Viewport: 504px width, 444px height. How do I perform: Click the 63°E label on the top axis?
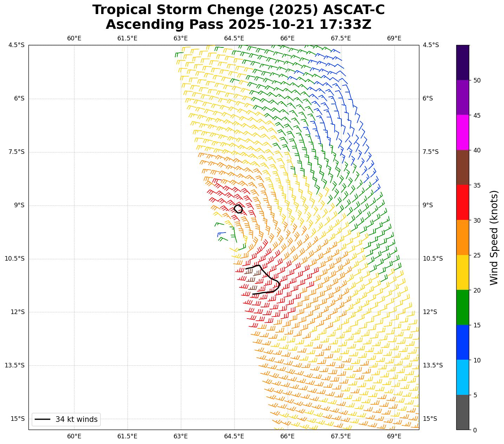(x=181, y=38)
